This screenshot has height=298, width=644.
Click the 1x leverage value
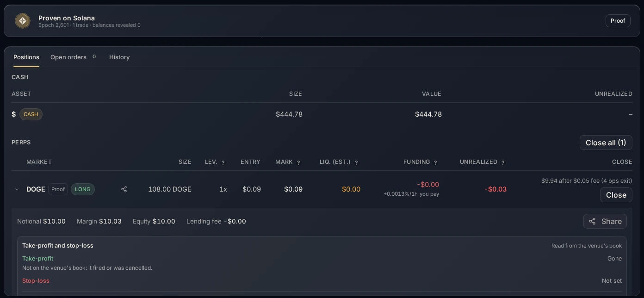[223, 189]
